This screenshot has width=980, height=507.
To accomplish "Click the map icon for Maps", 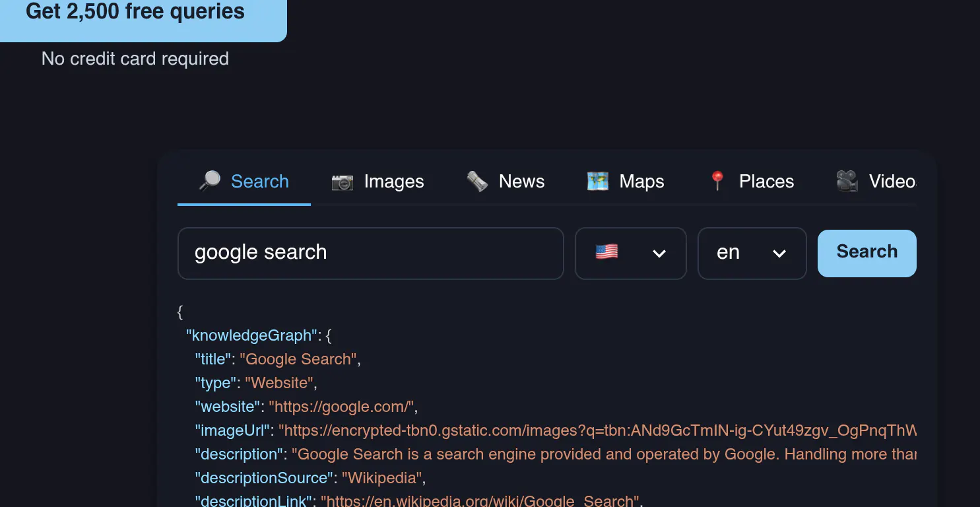I will click(x=598, y=182).
